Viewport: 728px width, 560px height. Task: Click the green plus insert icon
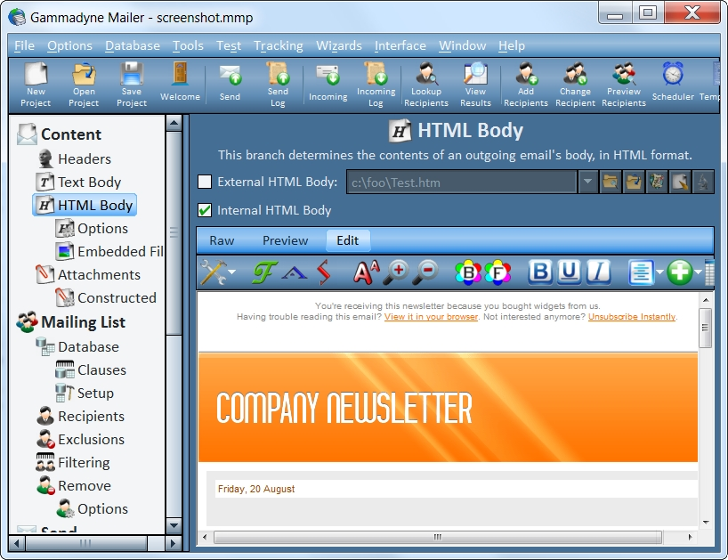(680, 272)
